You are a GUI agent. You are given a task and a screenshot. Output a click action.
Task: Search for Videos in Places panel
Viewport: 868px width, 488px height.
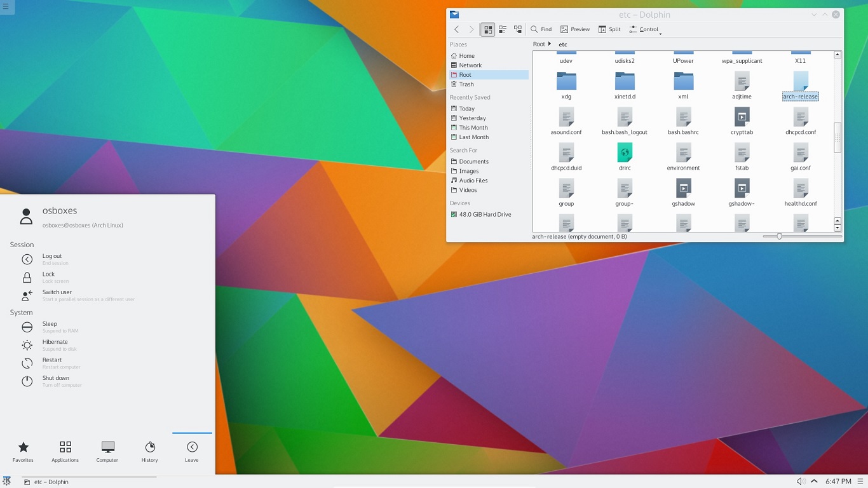[489, 190]
